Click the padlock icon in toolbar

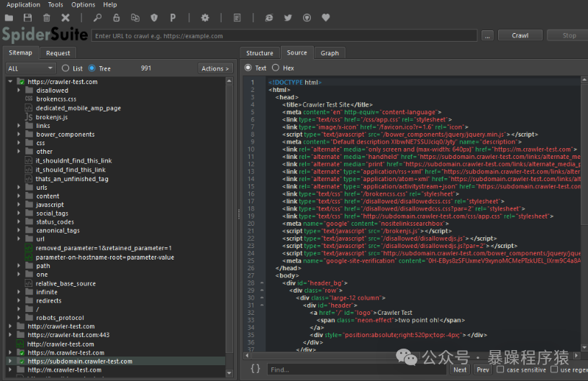(117, 17)
